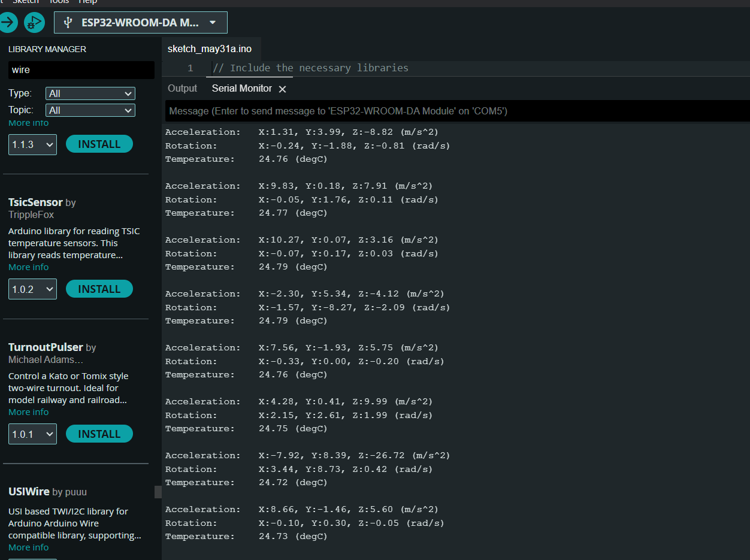
Task: Click the Acceleration line with X:10.27
Action: (301, 240)
